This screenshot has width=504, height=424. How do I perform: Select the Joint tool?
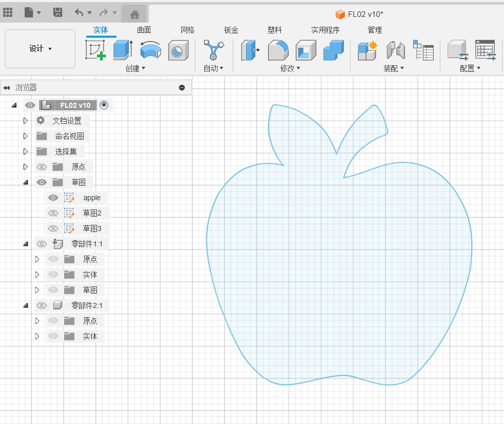point(395,50)
